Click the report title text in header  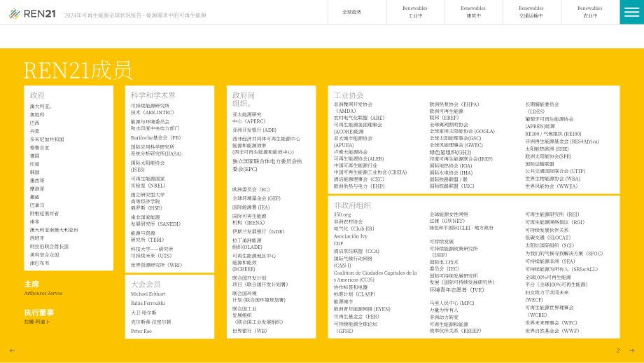point(135,15)
